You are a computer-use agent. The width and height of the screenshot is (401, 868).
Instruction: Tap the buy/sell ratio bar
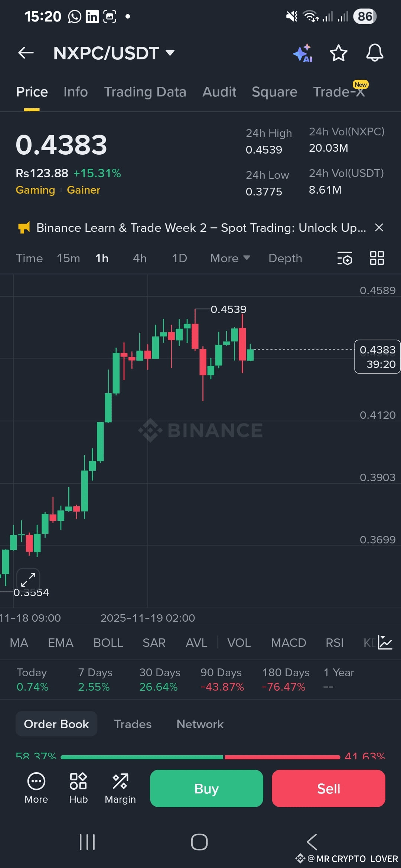coord(200,757)
